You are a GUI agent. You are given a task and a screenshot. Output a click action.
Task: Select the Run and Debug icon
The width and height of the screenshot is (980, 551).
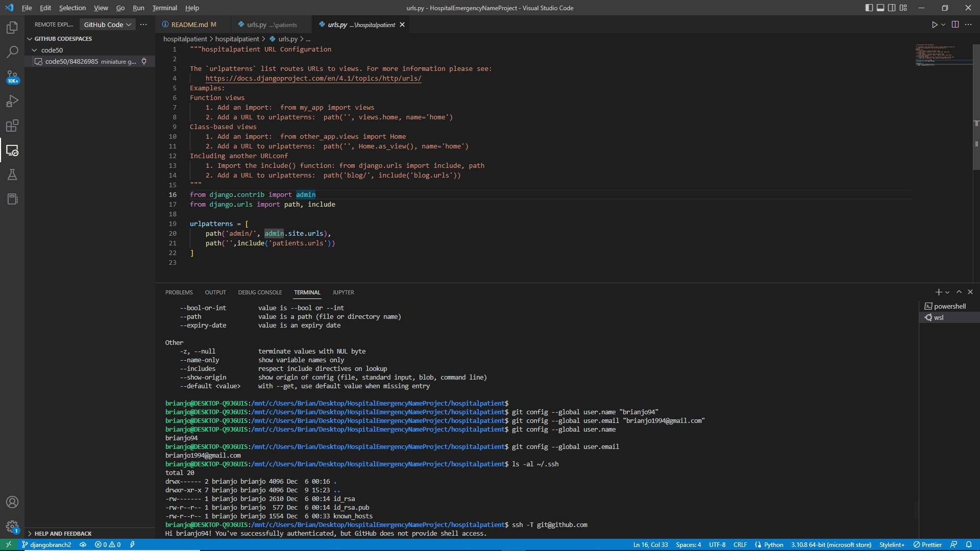(x=12, y=101)
